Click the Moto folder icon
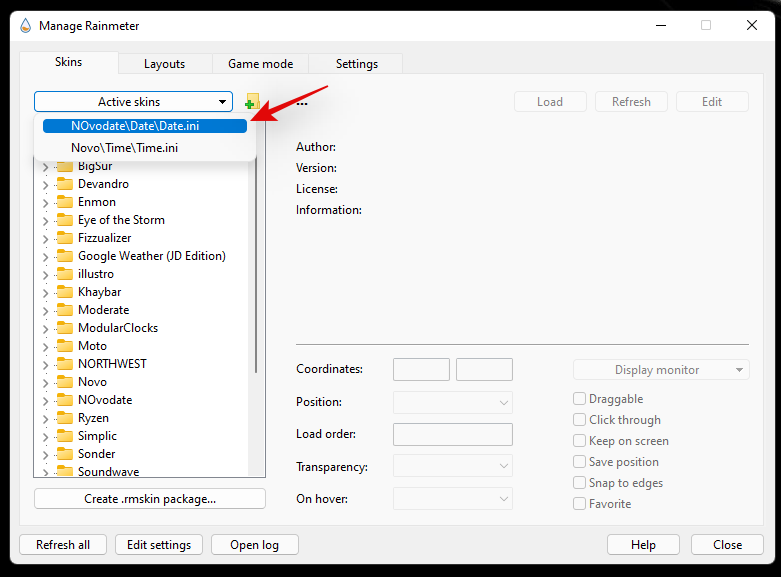The width and height of the screenshot is (781, 577). (64, 345)
